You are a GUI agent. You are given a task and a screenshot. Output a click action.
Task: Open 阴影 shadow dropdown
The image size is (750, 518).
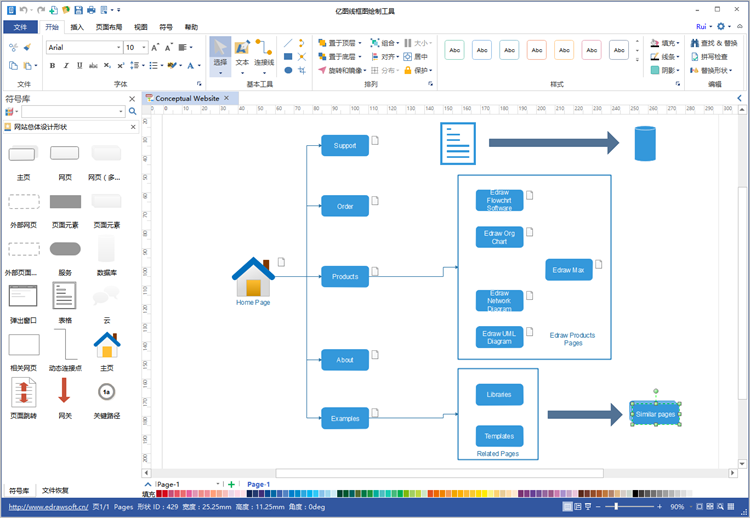(x=665, y=70)
